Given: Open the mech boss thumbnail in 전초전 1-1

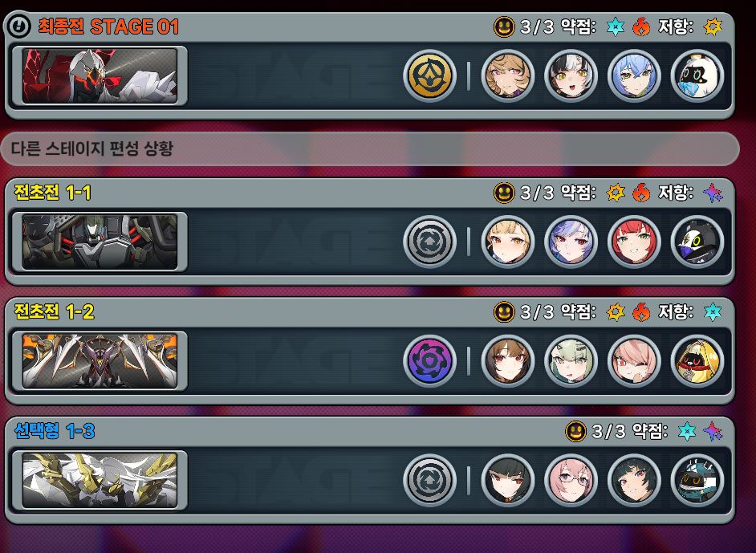Looking at the screenshot, I should tap(100, 242).
